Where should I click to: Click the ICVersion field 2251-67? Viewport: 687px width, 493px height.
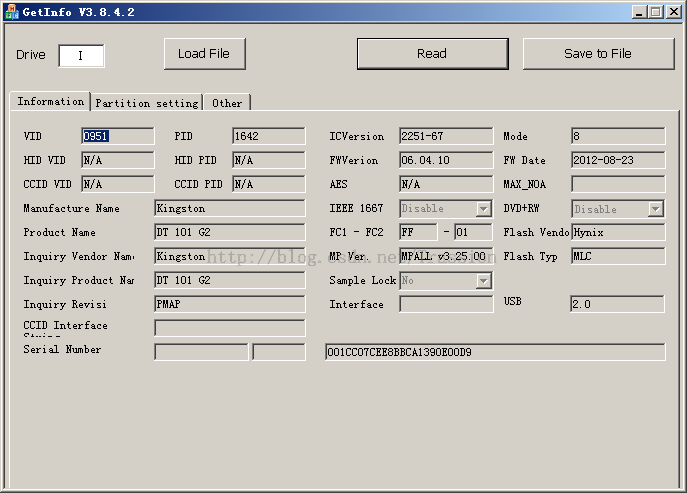tap(446, 136)
